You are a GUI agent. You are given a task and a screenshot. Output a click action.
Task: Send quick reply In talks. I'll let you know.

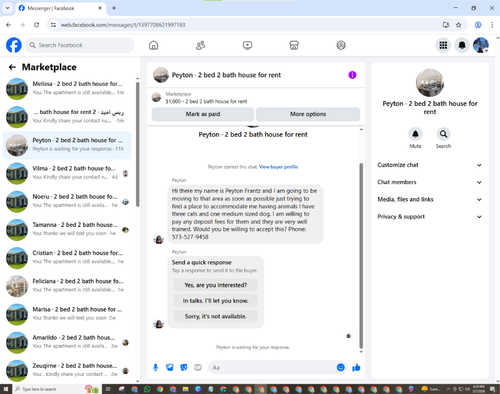tap(216, 301)
